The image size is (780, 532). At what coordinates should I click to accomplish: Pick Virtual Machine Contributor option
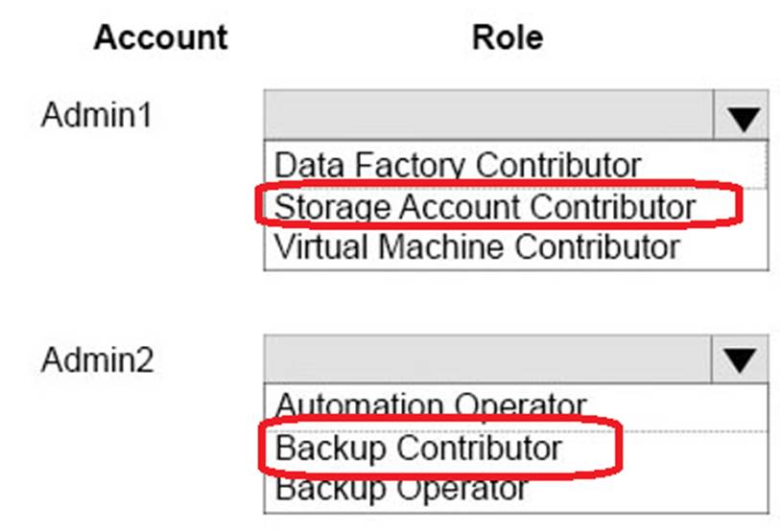[477, 246]
